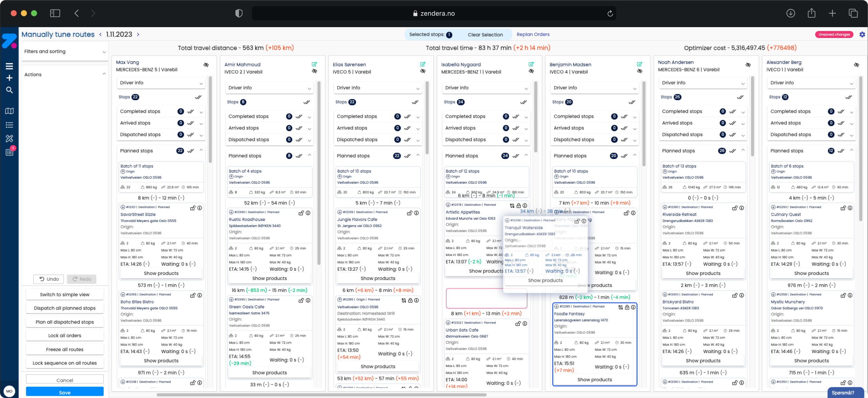Go to next date after 1.11.2023
Screen dimensions: 868x398
click(x=138, y=34)
